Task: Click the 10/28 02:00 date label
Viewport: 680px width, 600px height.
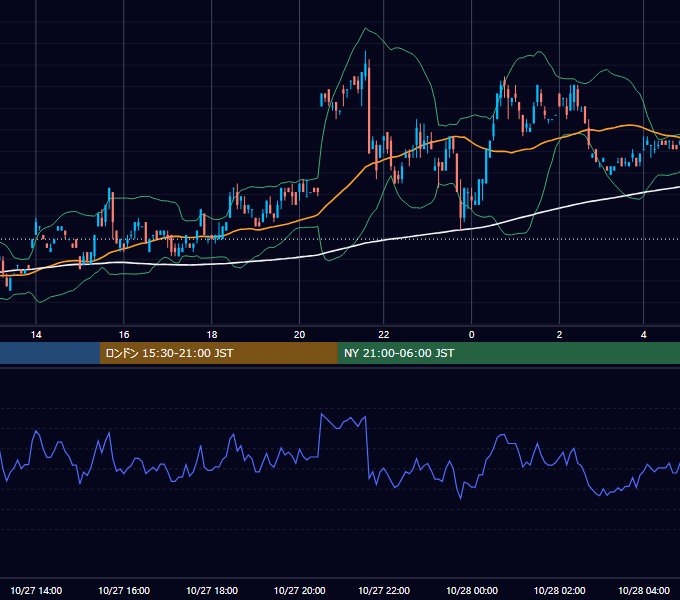Action: (x=559, y=590)
